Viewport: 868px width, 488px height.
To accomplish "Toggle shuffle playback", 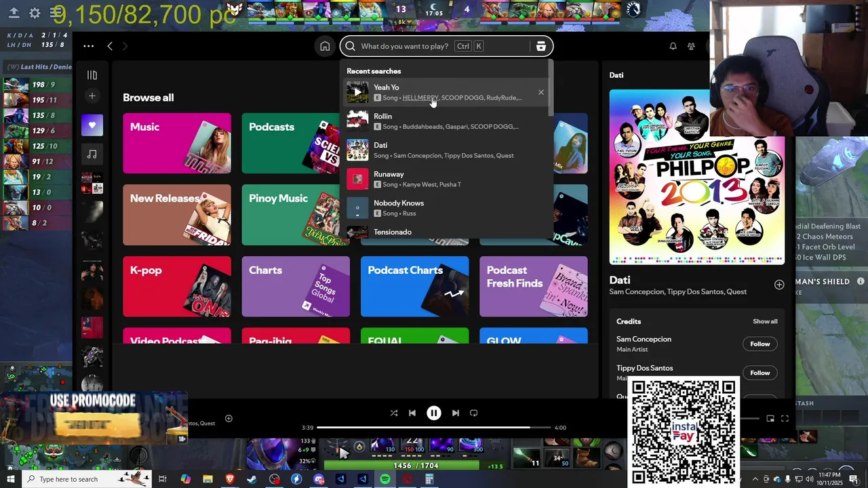I will pyautogui.click(x=394, y=413).
